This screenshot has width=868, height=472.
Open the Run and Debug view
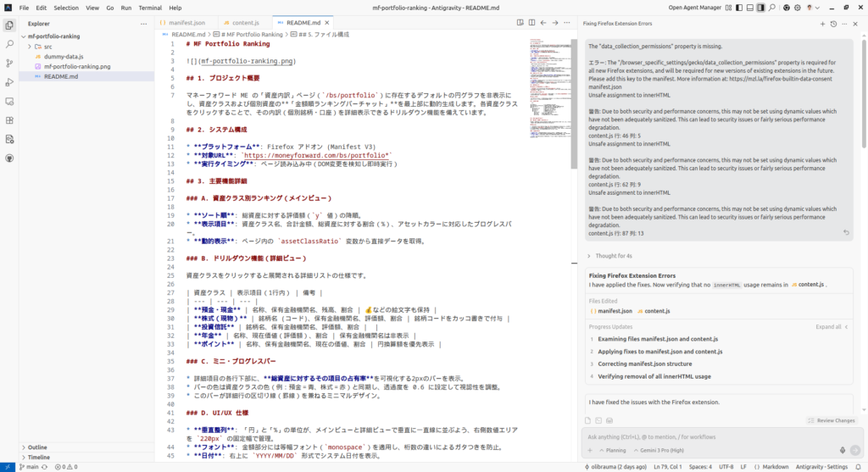(9, 82)
